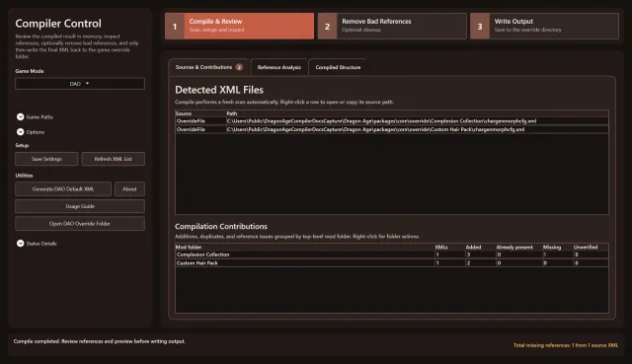Select Custom Hair Pack mod folder row
The width and height of the screenshot is (632, 364).
tap(392, 263)
